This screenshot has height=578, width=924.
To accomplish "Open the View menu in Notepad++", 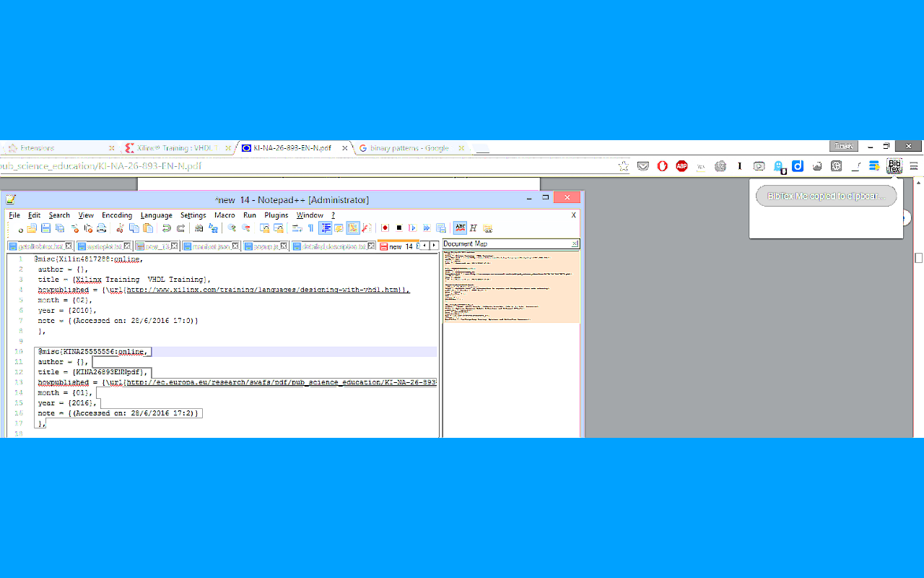I will [x=86, y=215].
